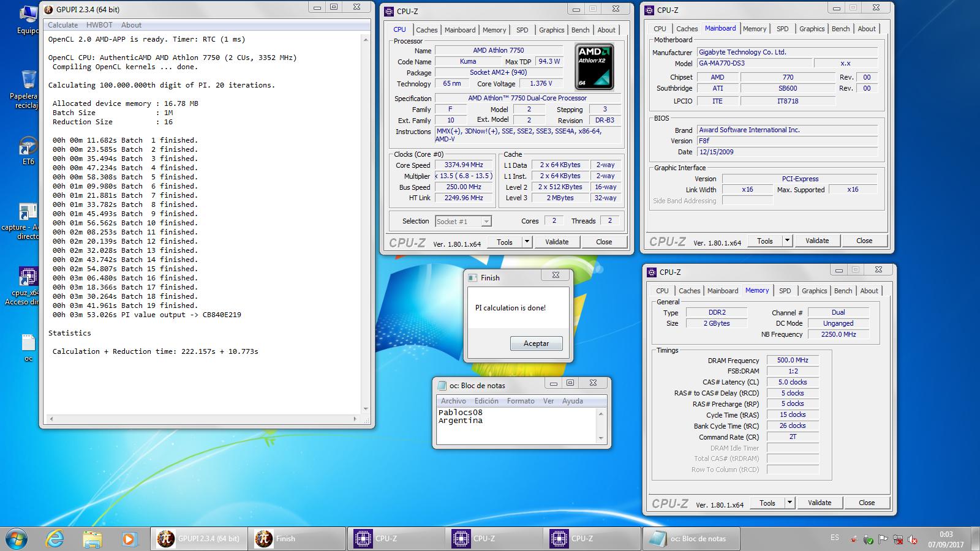The width and height of the screenshot is (980, 551).
Task: Expand Tools dropdown arrow in CPU-Z CPU window
Action: (x=527, y=242)
